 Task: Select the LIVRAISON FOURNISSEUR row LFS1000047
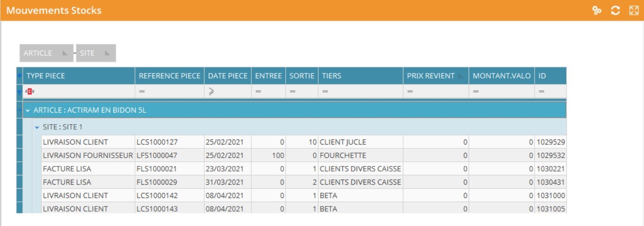[x=87, y=155]
